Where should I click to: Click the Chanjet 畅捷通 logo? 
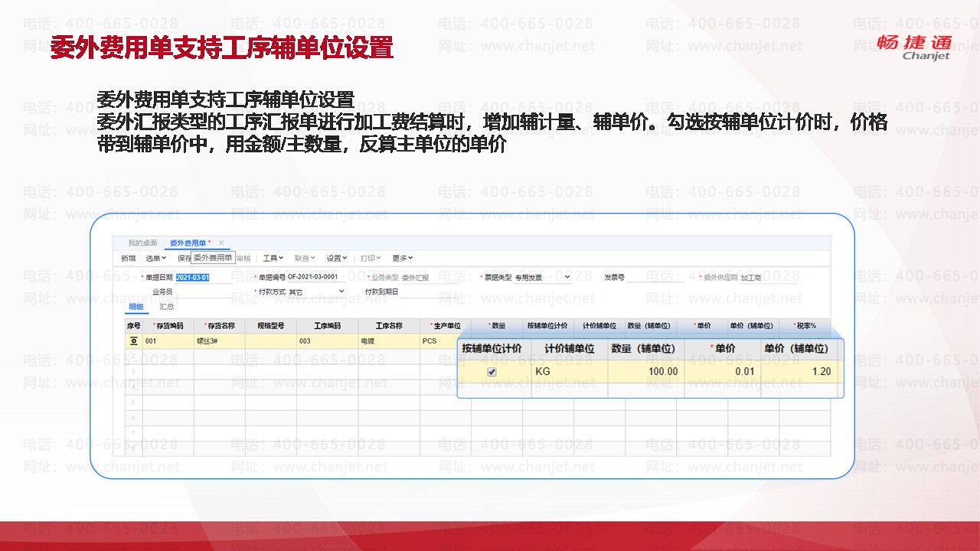click(x=914, y=46)
